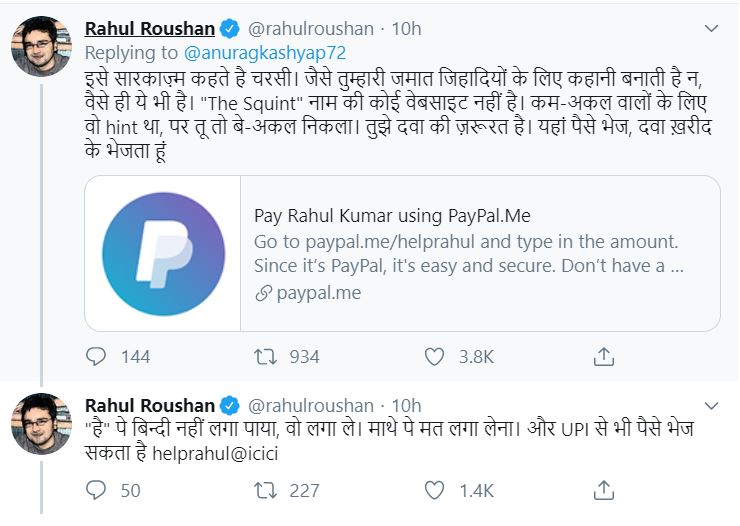The width and height of the screenshot is (740, 526).
Task: Share the second tweet via share icon
Action: click(x=604, y=490)
